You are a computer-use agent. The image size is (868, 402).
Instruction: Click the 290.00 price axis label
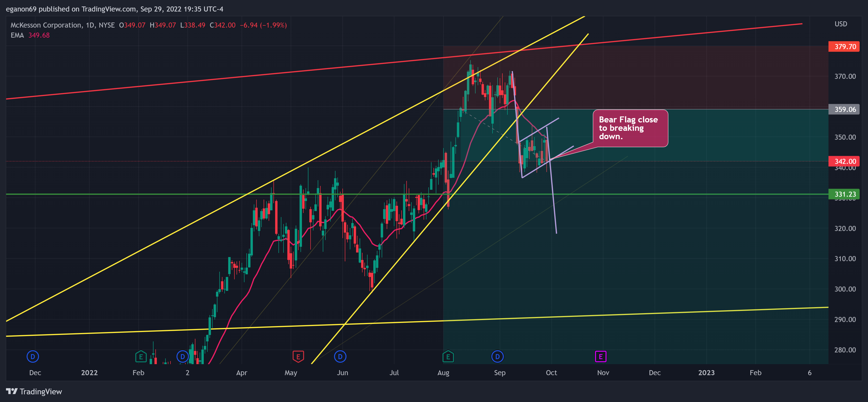click(845, 319)
